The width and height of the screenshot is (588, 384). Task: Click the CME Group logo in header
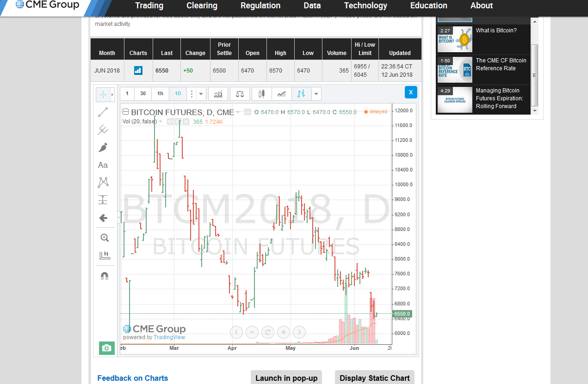point(47,5)
